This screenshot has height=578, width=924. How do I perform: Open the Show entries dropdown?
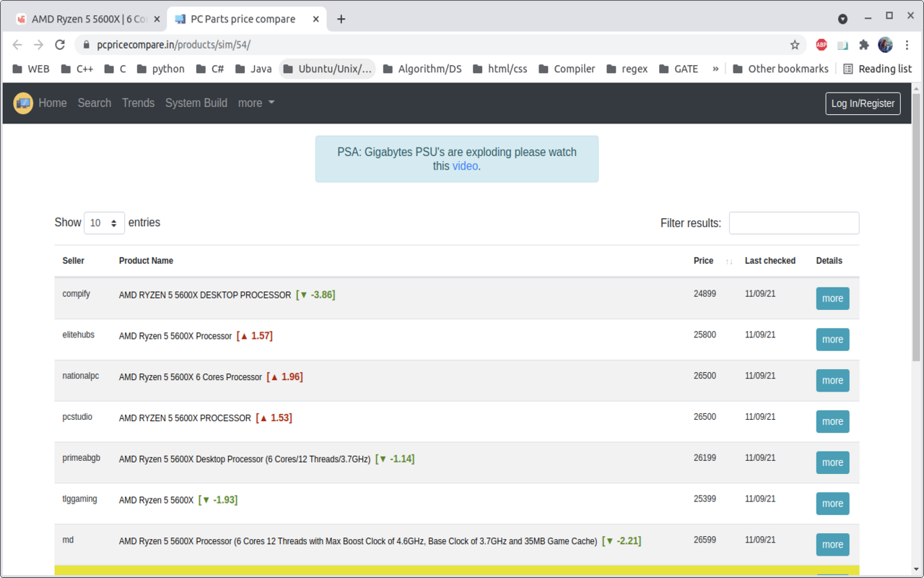[x=104, y=223]
